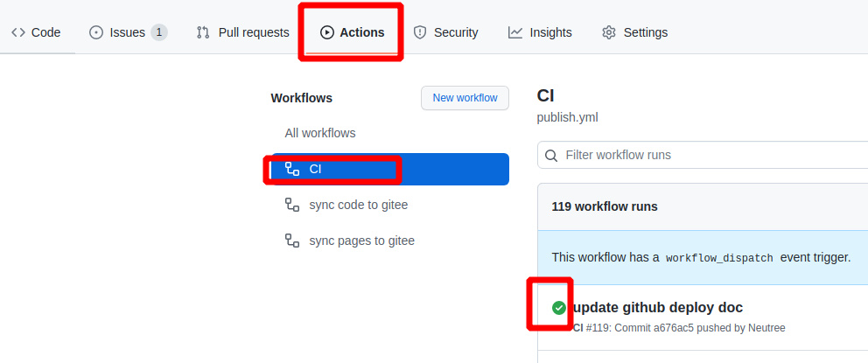The height and width of the screenshot is (363, 868).
Task: Click the Insights graph icon
Action: pyautogui.click(x=515, y=32)
